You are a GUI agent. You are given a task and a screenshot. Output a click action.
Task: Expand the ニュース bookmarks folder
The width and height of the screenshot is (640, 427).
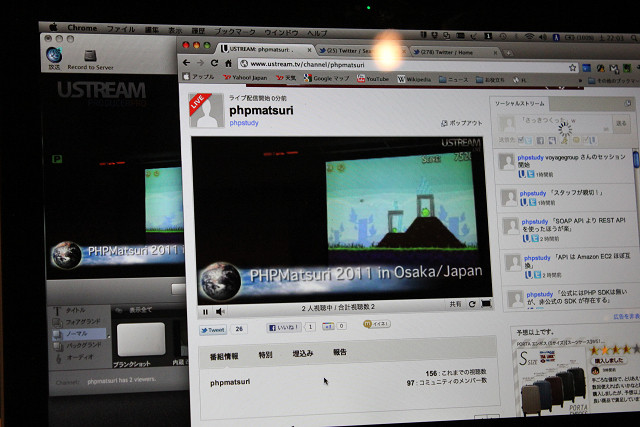click(453, 80)
